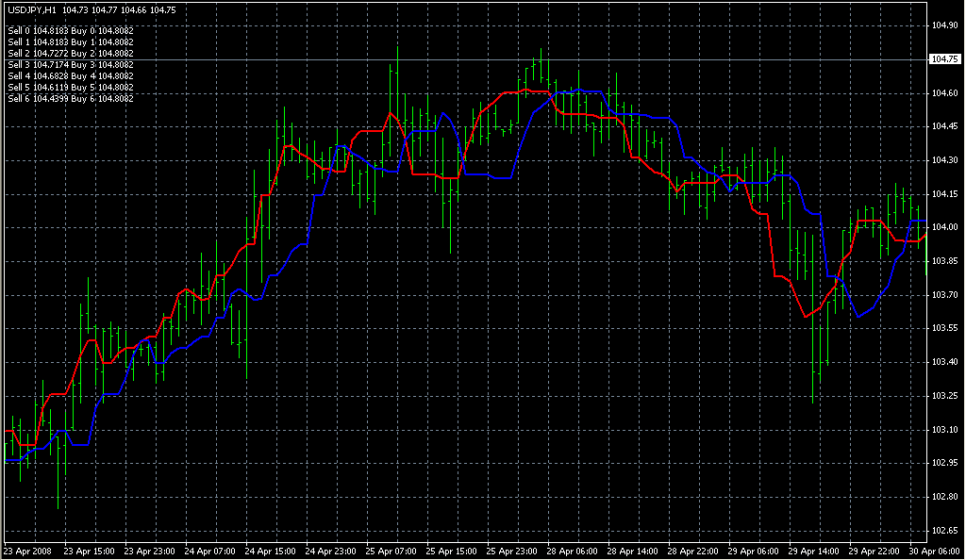Image resolution: width=966 pixels, height=560 pixels.
Task: Click the Sell 6 104.4399 text row
Action: (x=70, y=98)
